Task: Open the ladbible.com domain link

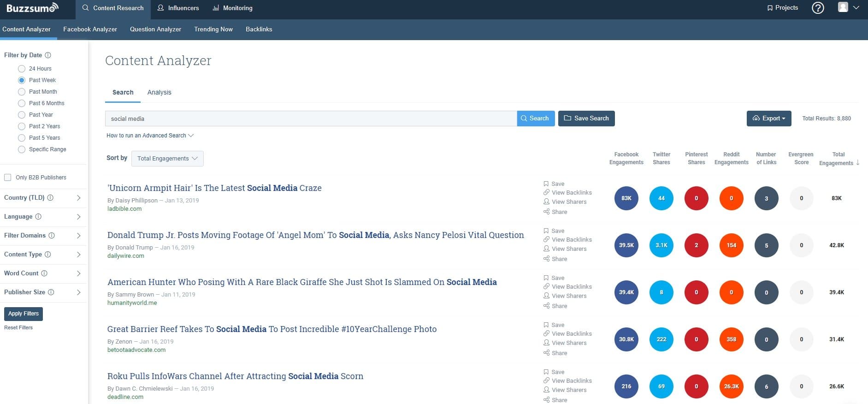Action: (124, 208)
